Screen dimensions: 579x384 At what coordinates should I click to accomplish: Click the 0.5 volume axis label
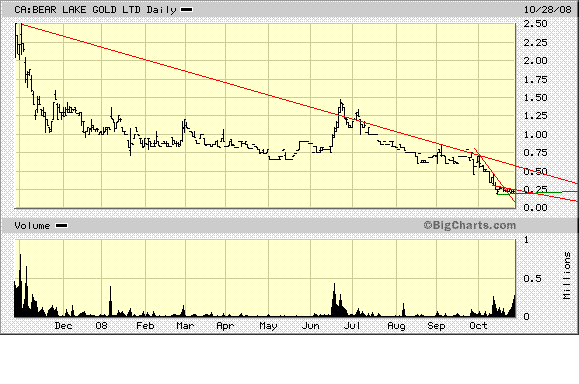coord(532,278)
